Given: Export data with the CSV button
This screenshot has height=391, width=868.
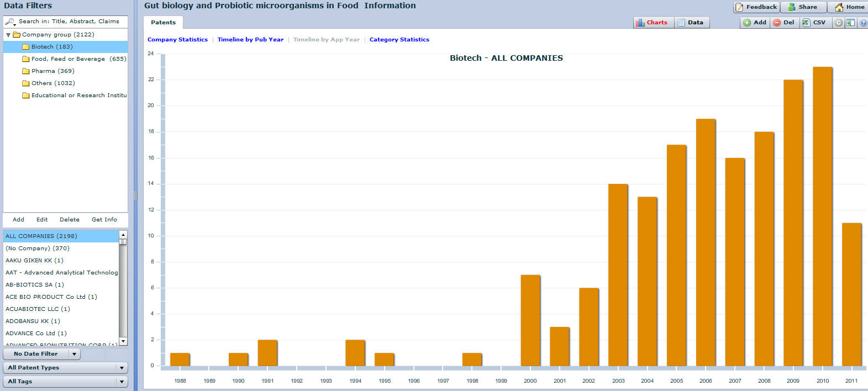Looking at the screenshot, I should tap(814, 23).
